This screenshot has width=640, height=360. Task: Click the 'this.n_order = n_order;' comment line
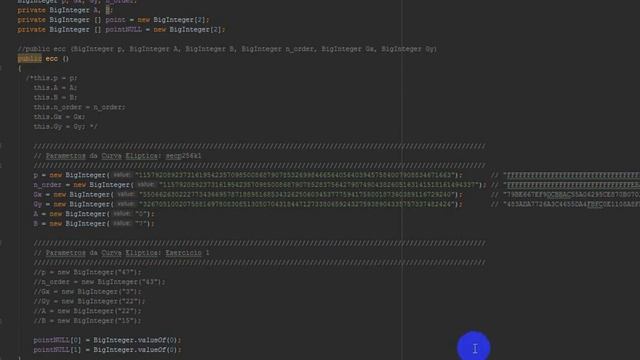[x=80, y=107]
